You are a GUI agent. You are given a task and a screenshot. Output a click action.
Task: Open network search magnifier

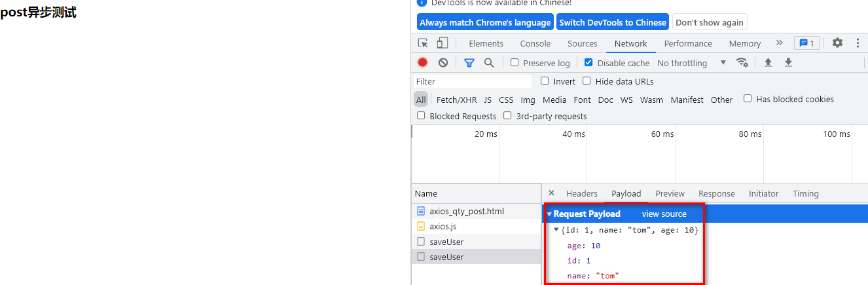pos(489,62)
